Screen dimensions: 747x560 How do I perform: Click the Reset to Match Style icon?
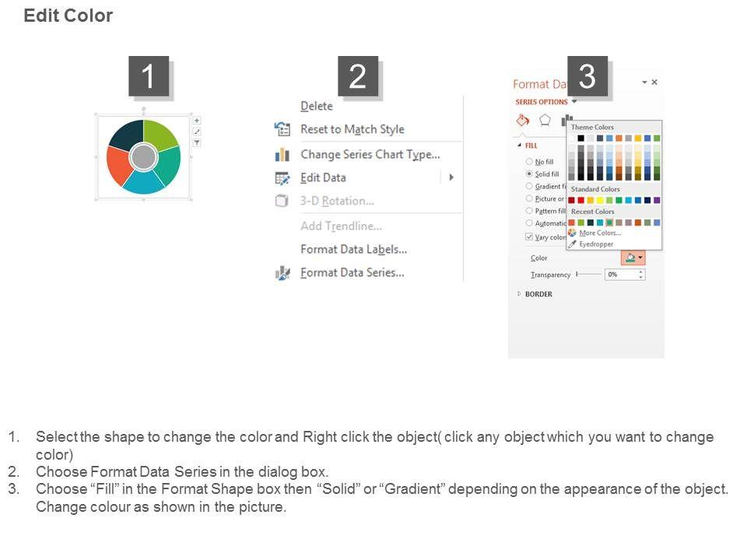[282, 129]
